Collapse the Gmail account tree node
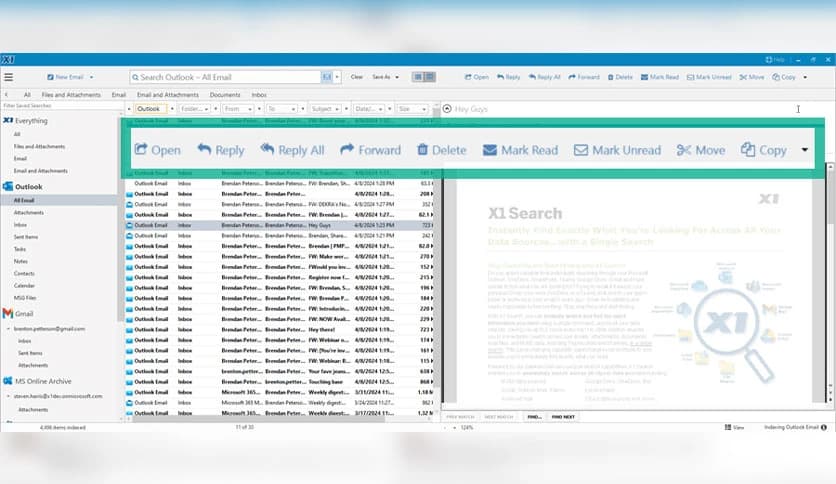Screen dimensions: 836x484 click(9, 329)
